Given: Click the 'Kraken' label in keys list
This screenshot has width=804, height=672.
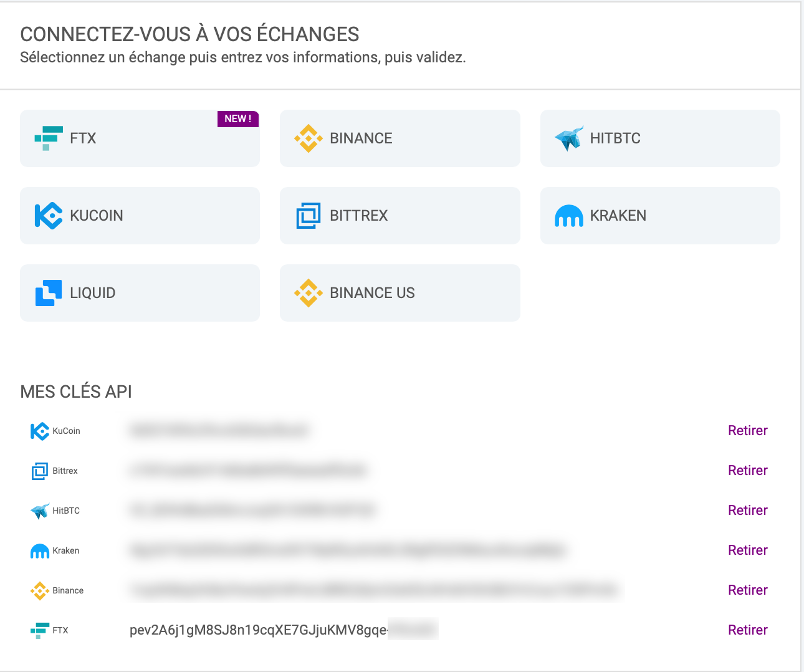Looking at the screenshot, I should (65, 551).
